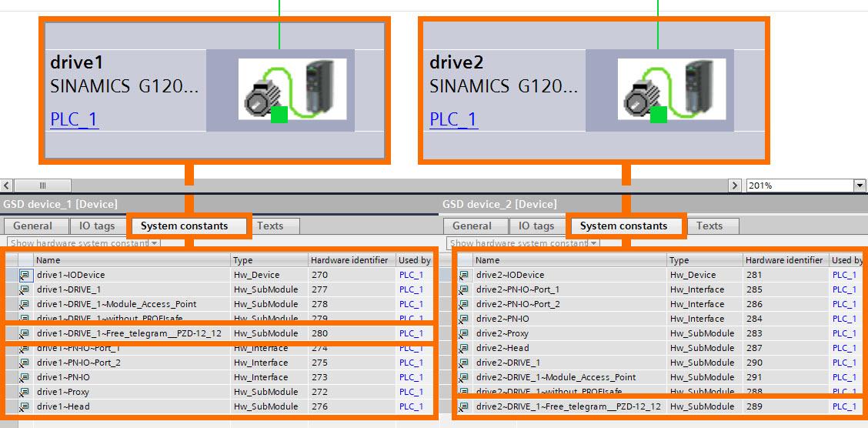The width and height of the screenshot is (868, 428).
Task: Click the left scroll arrow of network view
Action: pos(7,186)
